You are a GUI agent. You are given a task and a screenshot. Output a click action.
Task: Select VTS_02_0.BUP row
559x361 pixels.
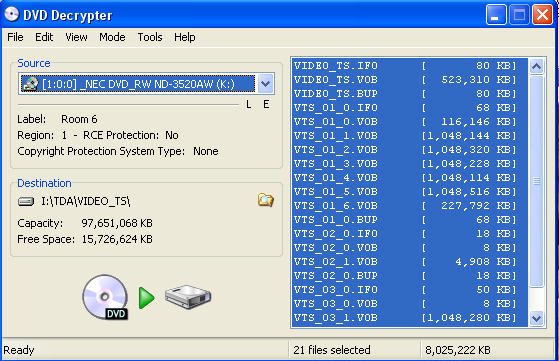(x=410, y=276)
